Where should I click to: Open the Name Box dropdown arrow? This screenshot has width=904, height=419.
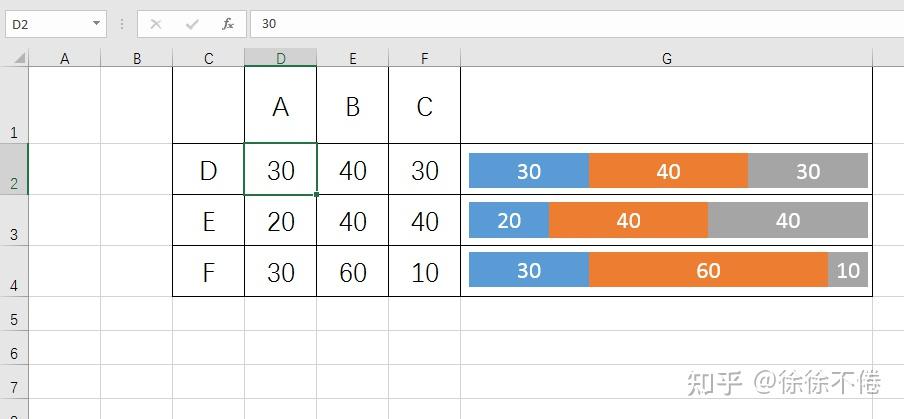point(96,24)
